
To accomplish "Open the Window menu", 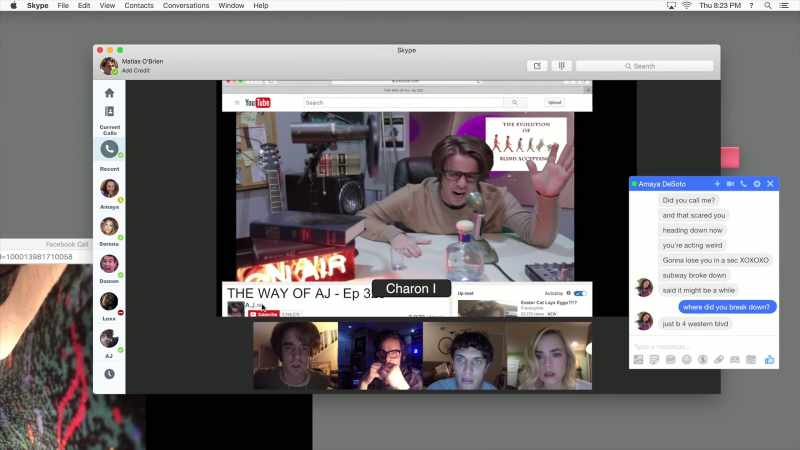I will [231, 6].
